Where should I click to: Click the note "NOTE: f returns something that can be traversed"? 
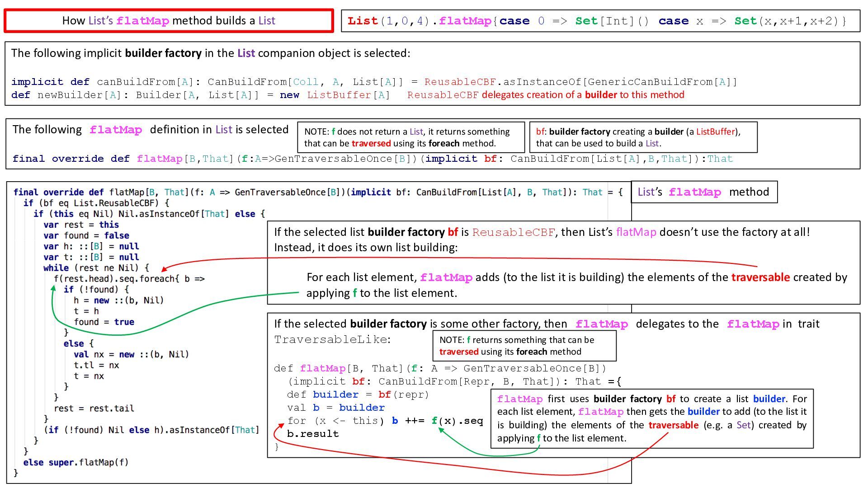point(524,346)
